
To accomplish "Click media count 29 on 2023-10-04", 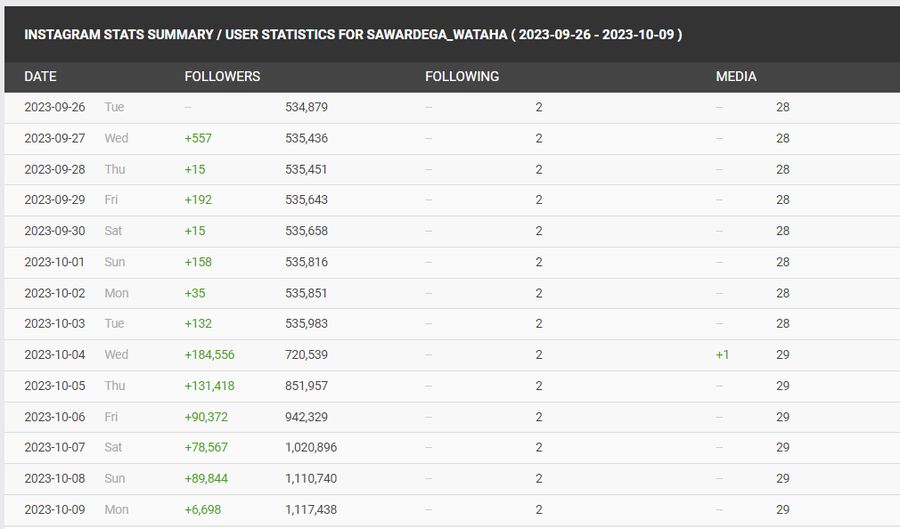I will (x=783, y=355).
